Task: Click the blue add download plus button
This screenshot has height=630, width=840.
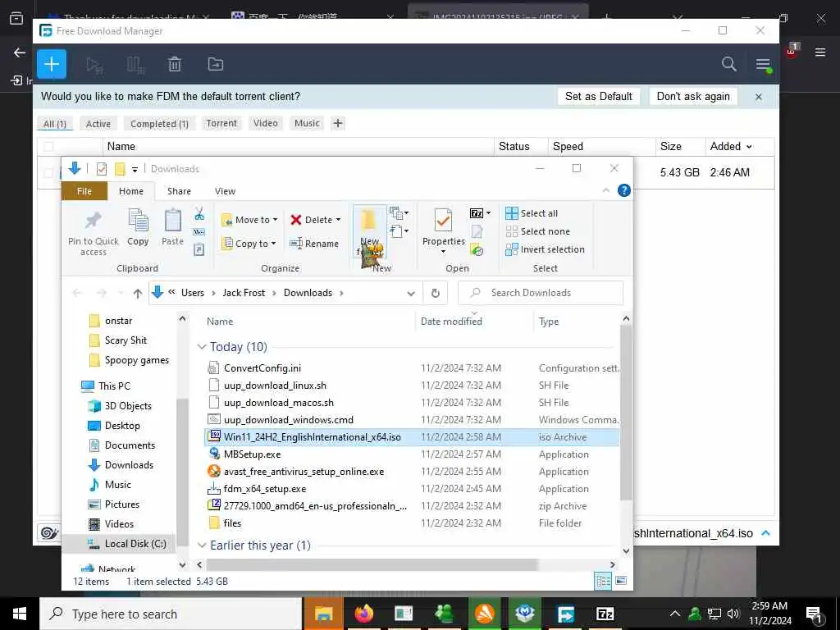Action: 52,64
